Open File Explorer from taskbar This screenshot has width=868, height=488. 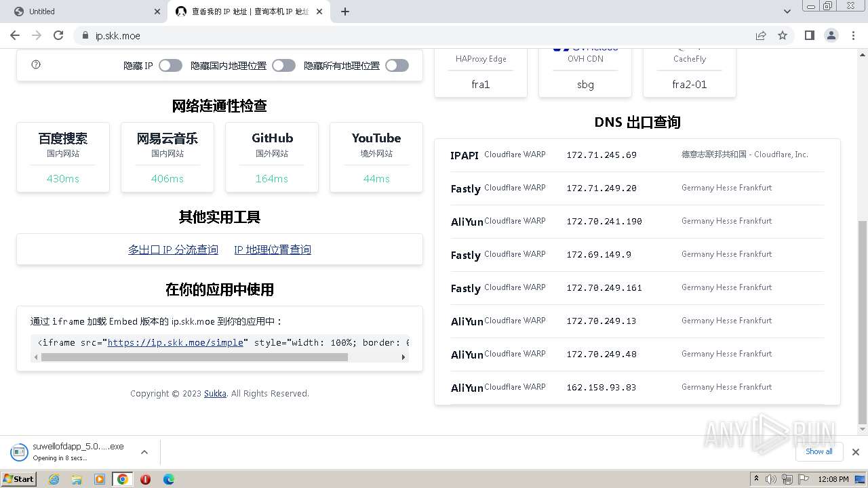click(x=77, y=479)
